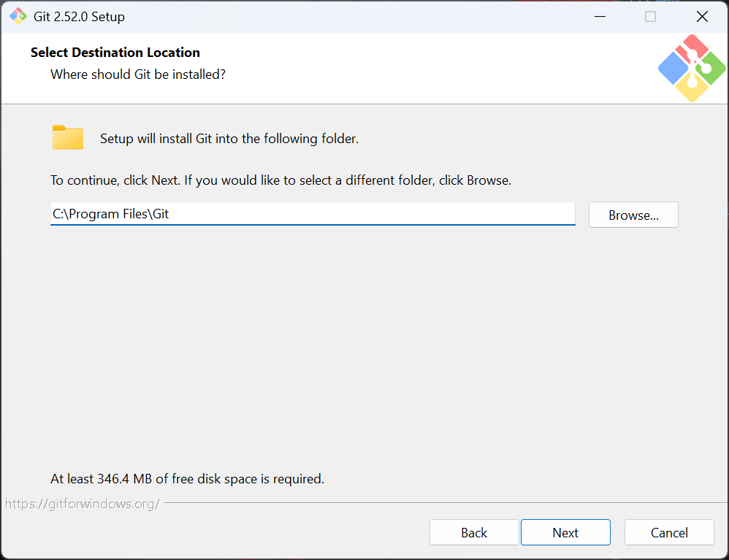Go Back to the previous setup page

click(474, 533)
